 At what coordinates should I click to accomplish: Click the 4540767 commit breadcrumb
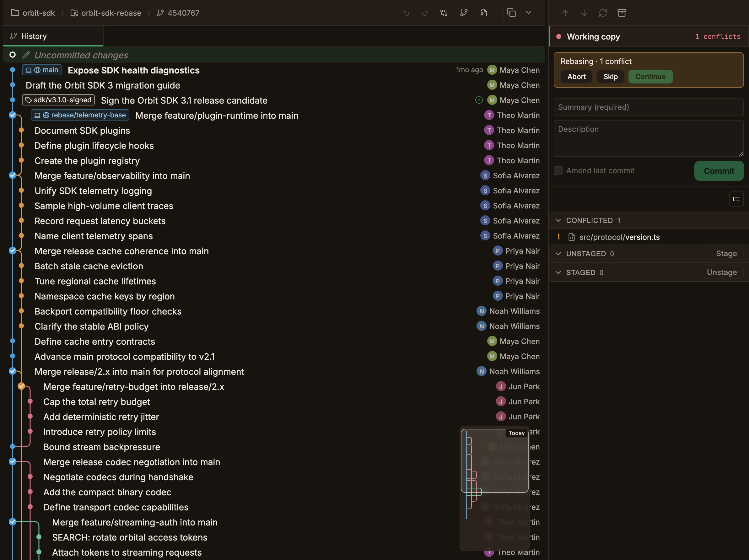tap(178, 13)
